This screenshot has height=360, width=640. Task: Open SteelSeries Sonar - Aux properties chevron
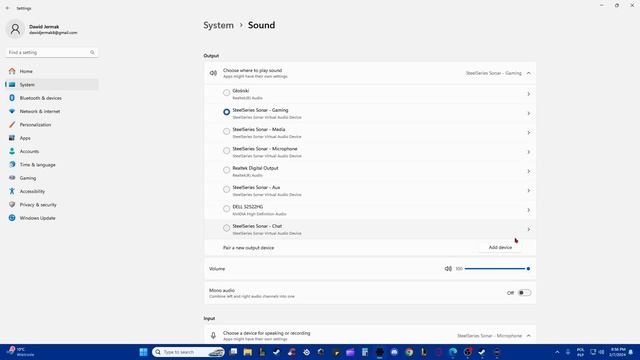click(x=529, y=191)
